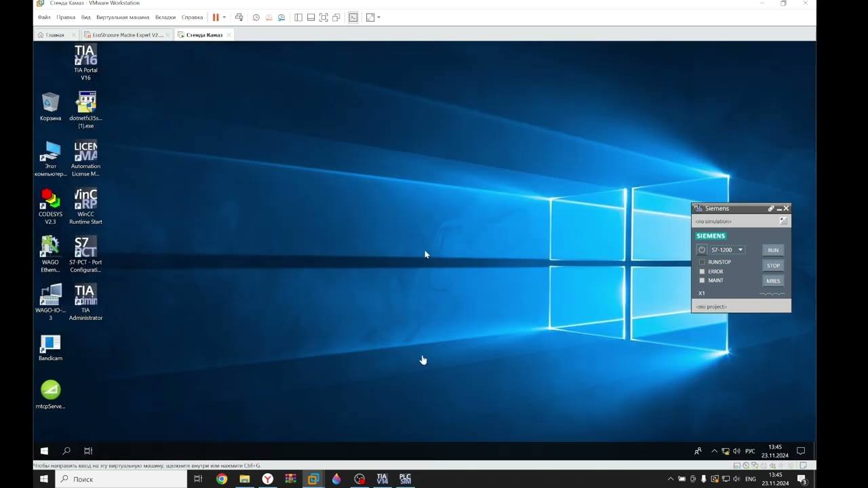This screenshot has width=868, height=488.
Task: Open the snapshot manager toolbar icon
Action: tap(281, 18)
